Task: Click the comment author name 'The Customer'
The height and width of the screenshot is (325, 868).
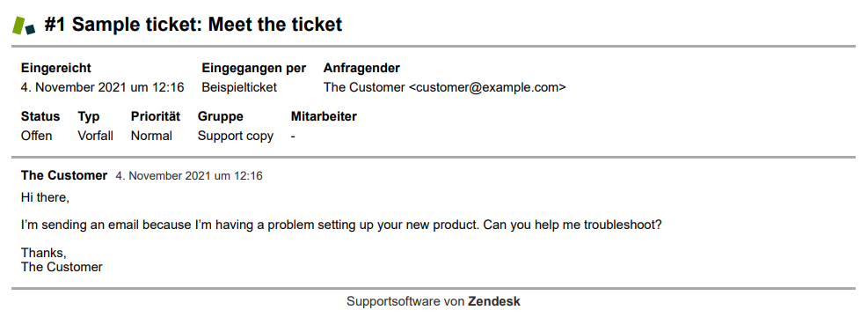Action: [64, 176]
